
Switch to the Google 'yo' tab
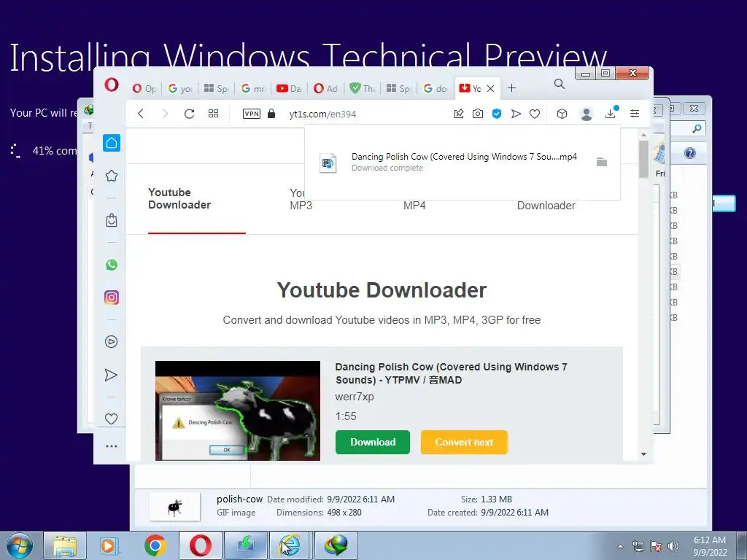pos(180,88)
